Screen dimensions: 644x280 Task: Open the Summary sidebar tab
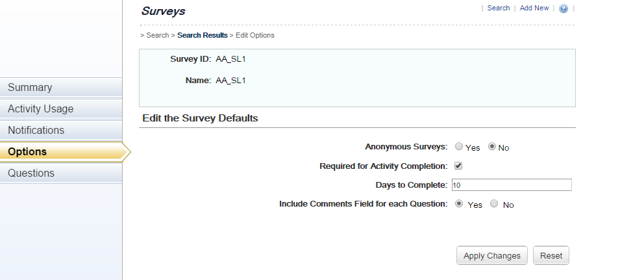(x=61, y=87)
